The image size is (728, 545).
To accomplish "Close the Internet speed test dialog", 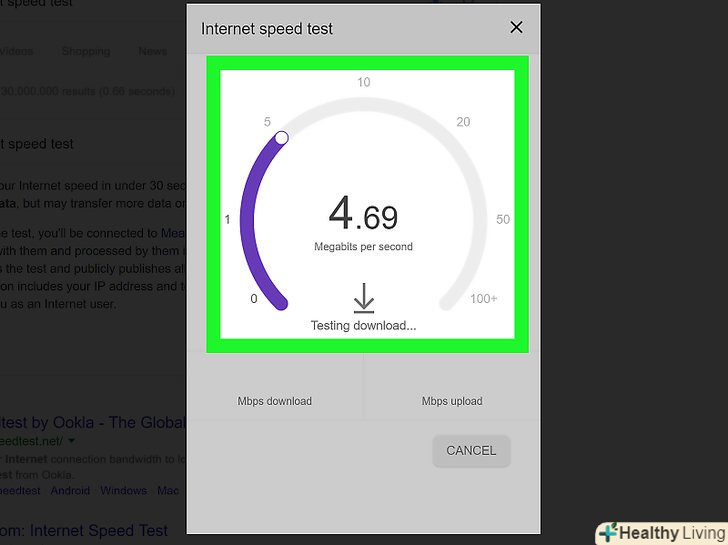I will pos(516,27).
